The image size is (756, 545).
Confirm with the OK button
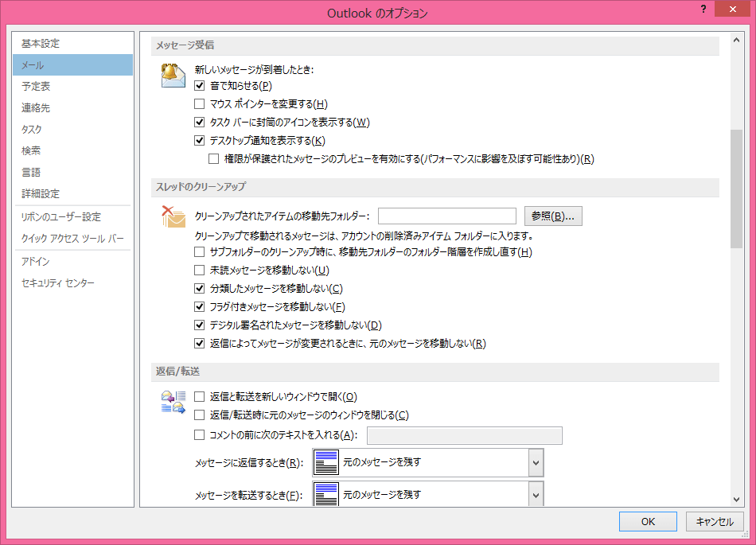(648, 521)
